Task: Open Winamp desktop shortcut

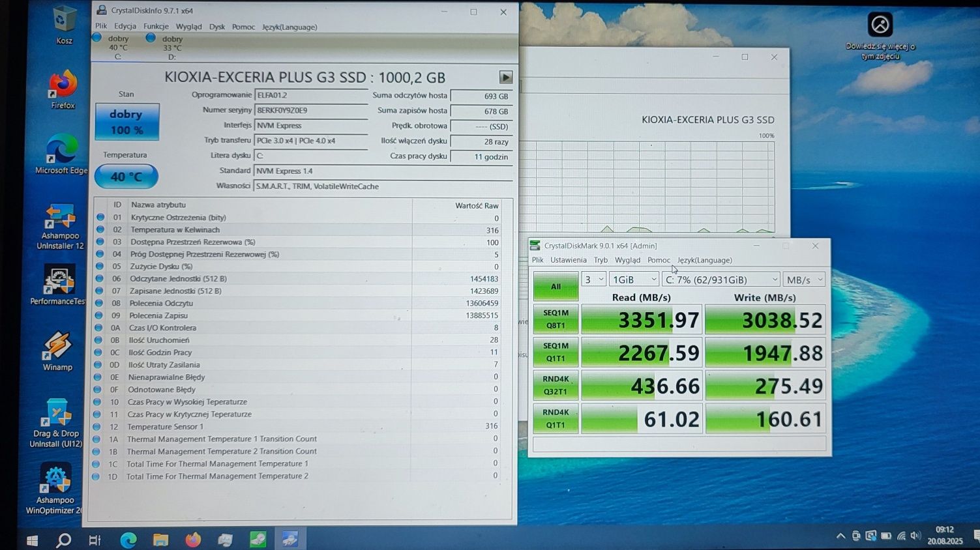Action: coord(57,351)
